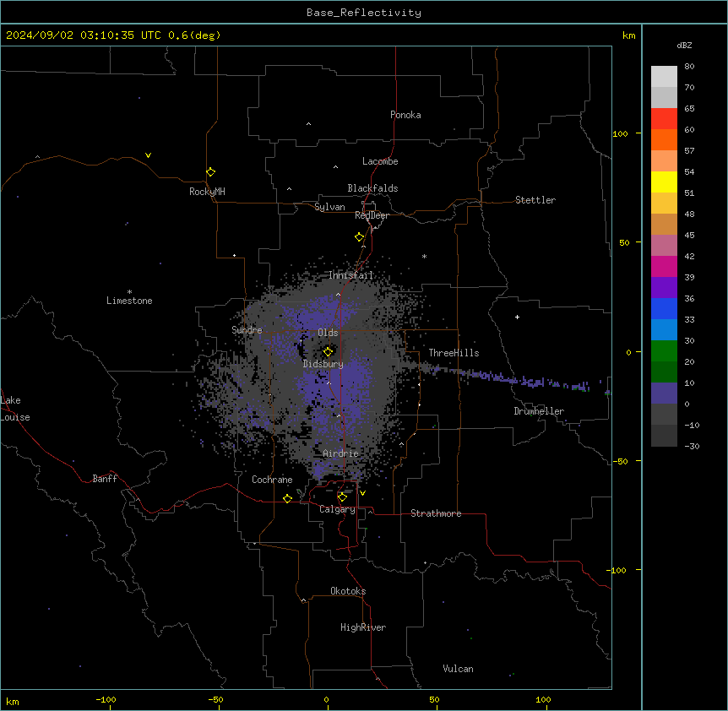Select the yellow diamond marker south of RedDeer
The height and width of the screenshot is (711, 728).
pos(360,237)
